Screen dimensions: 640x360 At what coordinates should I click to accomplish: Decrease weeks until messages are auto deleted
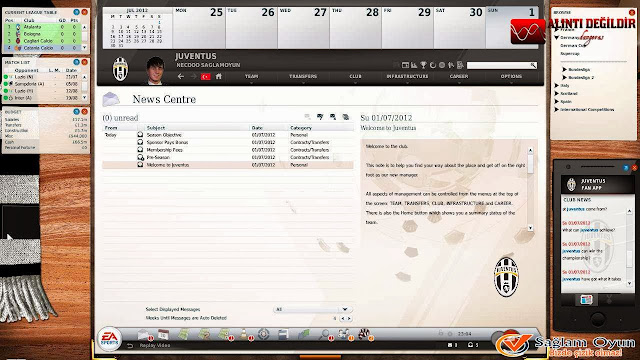click(x=343, y=318)
